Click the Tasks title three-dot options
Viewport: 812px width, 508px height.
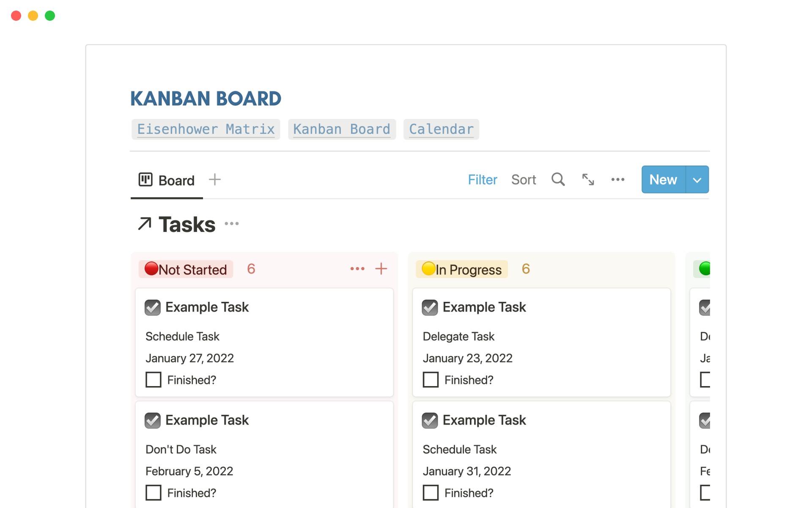pyautogui.click(x=232, y=224)
